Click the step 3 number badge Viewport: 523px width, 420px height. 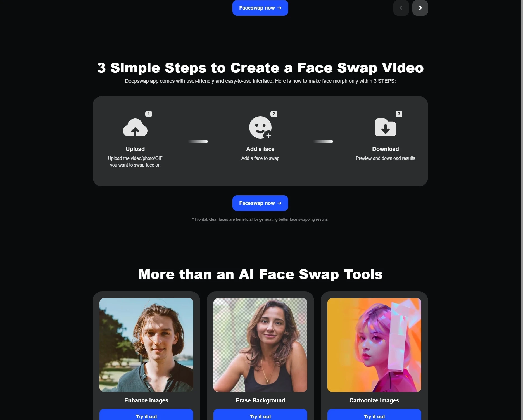coord(399,114)
